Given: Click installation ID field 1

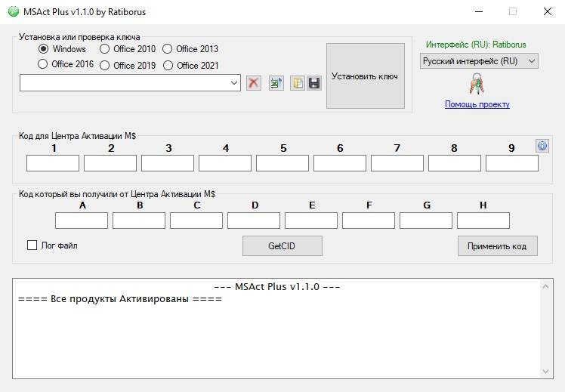Looking at the screenshot, I should (x=53, y=163).
